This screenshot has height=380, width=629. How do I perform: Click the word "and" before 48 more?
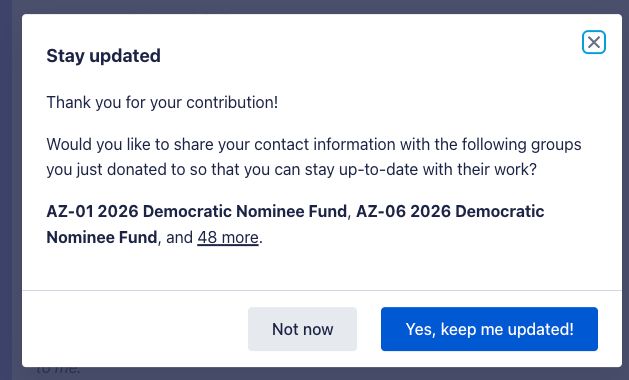tap(179, 237)
